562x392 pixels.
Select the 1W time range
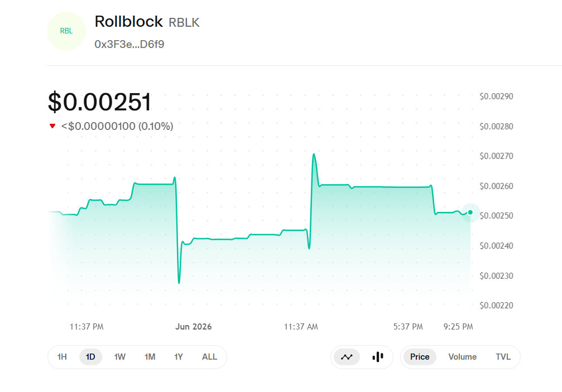click(120, 357)
